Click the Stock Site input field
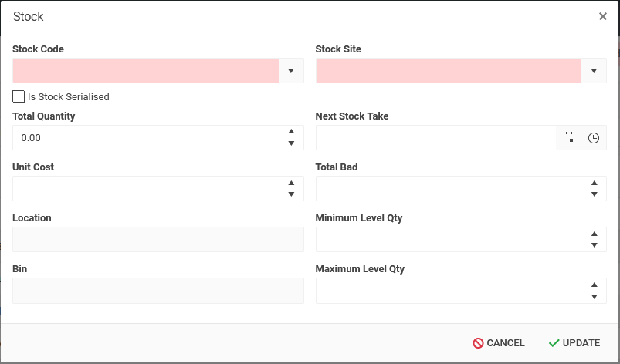This screenshot has height=364, width=620. [x=448, y=71]
